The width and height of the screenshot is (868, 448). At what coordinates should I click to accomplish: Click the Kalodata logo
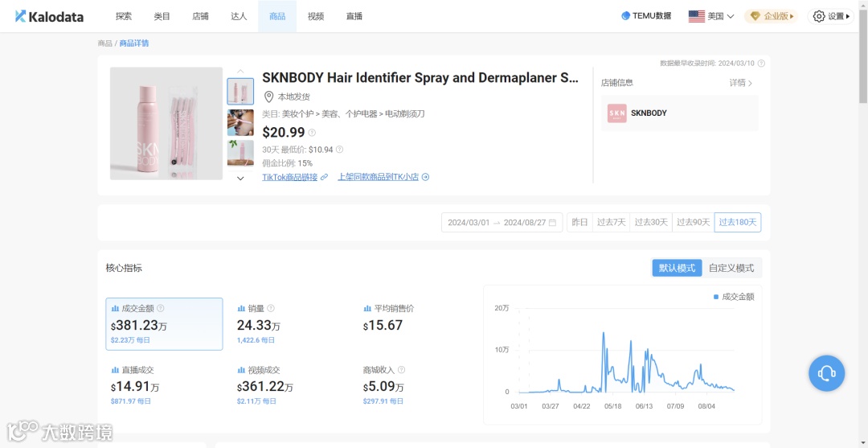(49, 16)
